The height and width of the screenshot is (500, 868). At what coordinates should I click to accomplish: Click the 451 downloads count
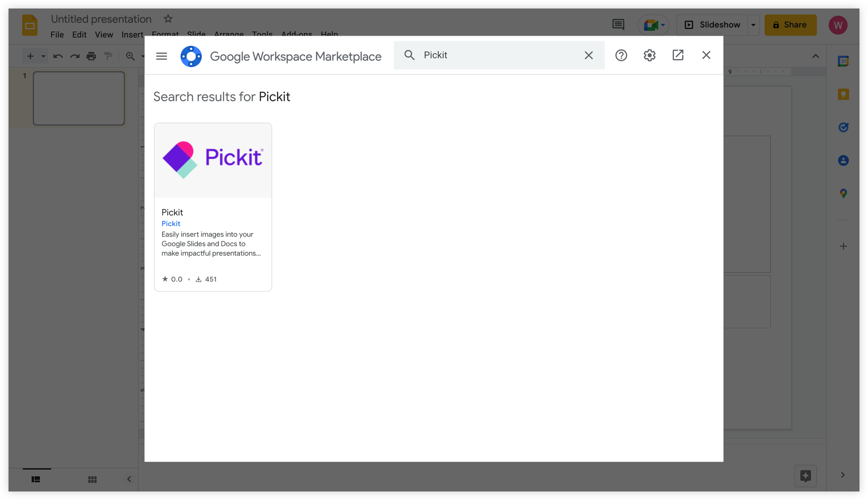coord(206,279)
